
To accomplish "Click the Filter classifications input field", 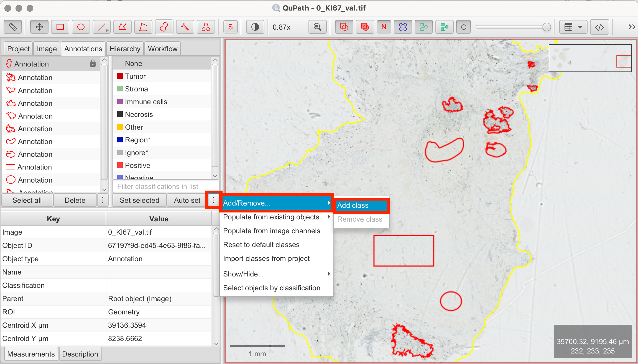I will (166, 186).
